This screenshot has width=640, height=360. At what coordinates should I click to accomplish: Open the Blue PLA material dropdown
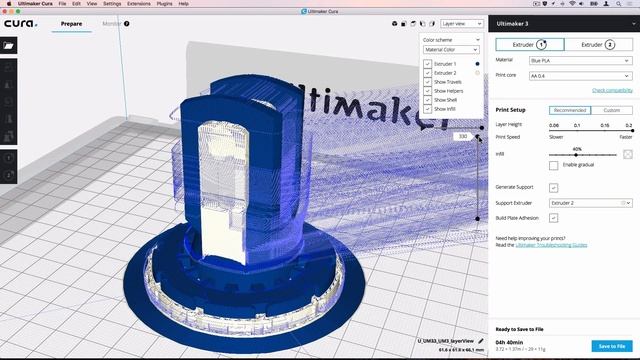(x=580, y=60)
